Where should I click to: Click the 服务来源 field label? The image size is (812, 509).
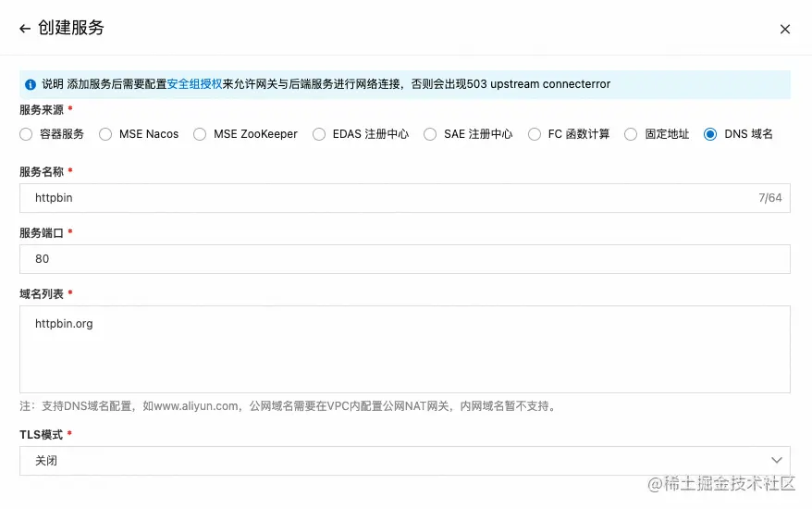[42, 110]
